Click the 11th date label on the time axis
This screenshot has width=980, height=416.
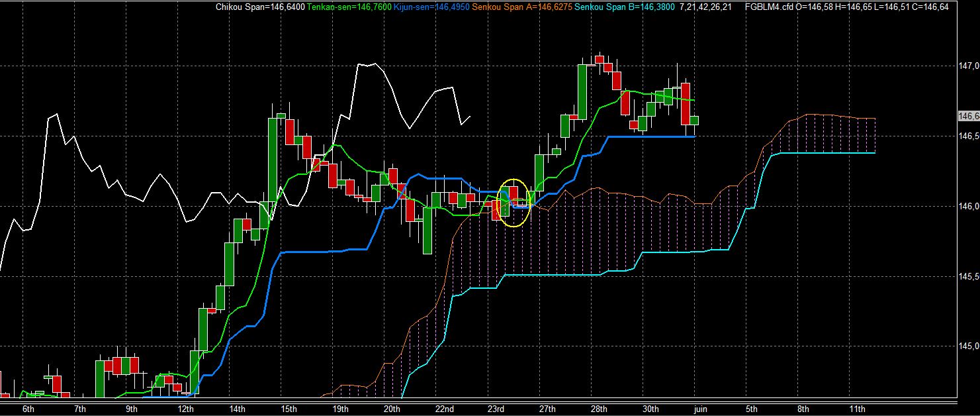858,409
